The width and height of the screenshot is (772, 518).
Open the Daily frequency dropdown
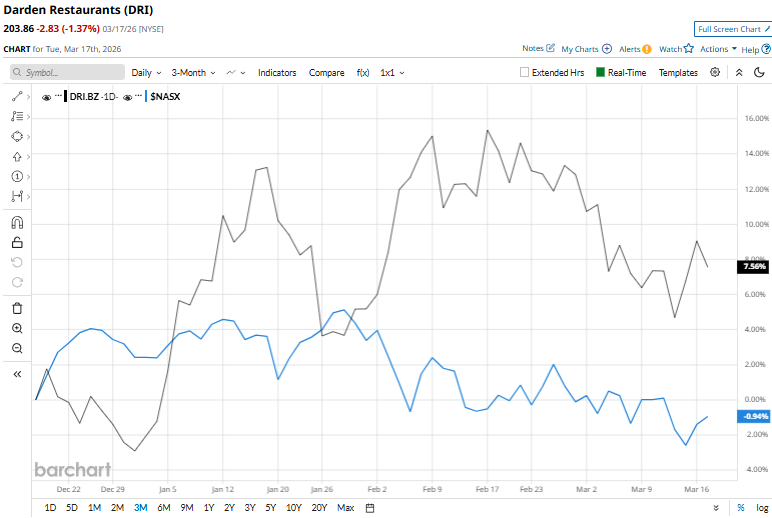(x=146, y=73)
